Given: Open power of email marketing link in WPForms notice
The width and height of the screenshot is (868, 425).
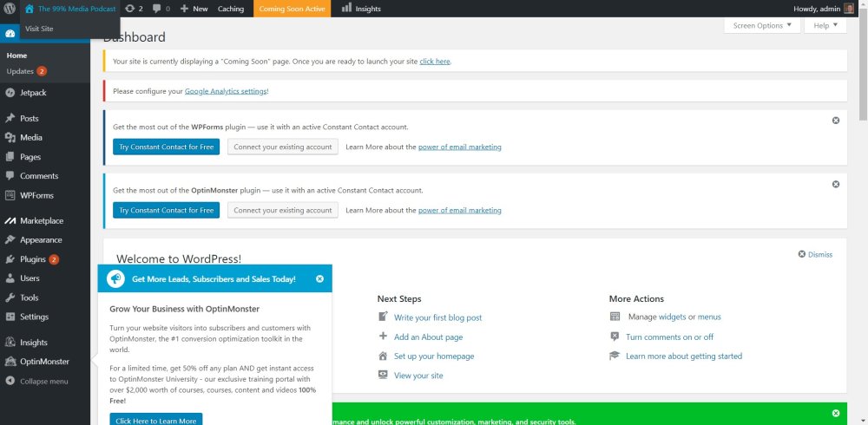Looking at the screenshot, I should [459, 147].
